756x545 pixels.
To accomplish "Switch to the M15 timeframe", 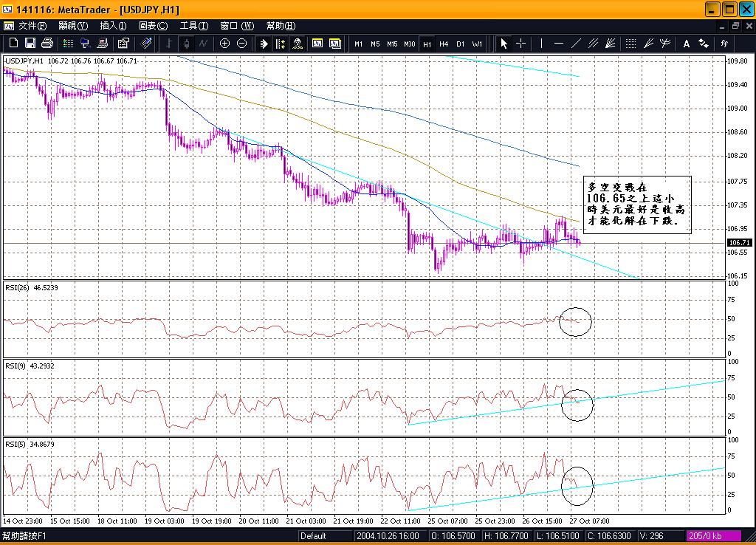I will pyautogui.click(x=392, y=44).
